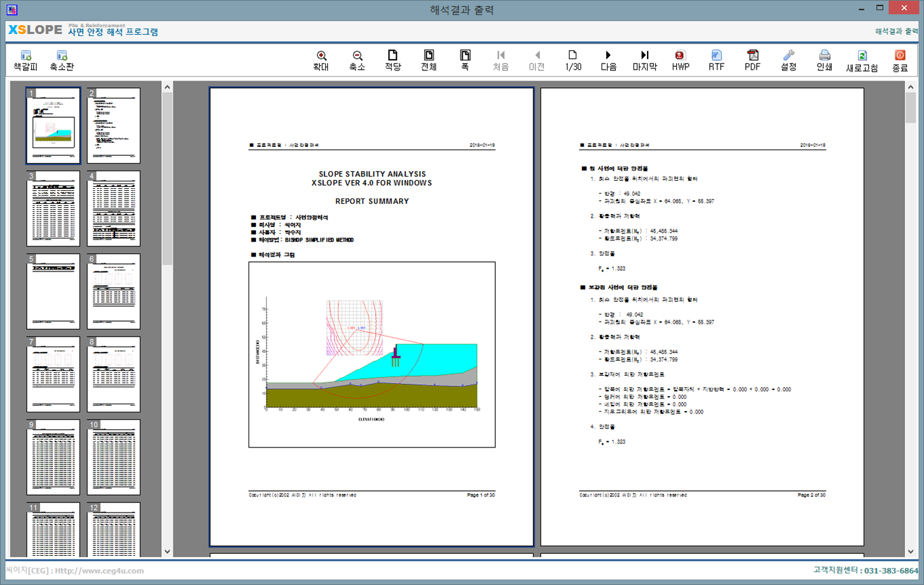The image size is (924, 585).
Task: Select page 9 thumbnail
Action: 54,458
